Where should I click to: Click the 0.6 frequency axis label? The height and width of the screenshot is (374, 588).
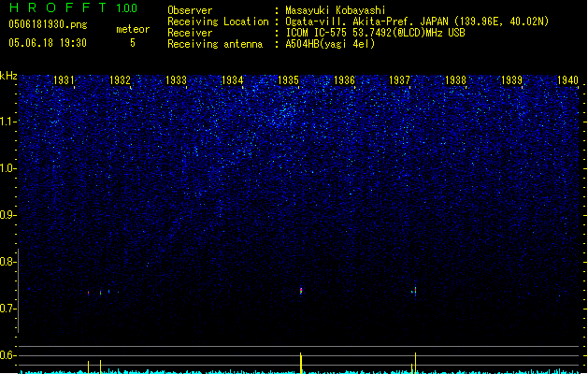(7, 355)
